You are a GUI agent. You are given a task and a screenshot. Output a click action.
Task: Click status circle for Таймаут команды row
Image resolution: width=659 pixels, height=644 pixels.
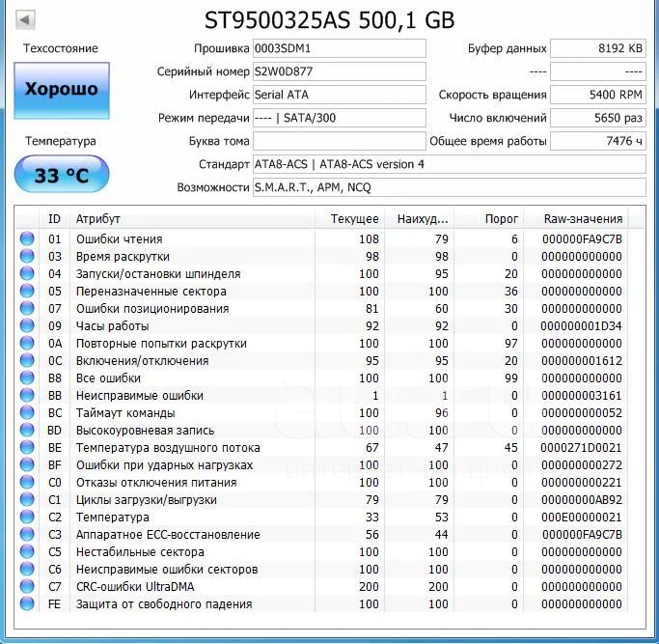click(27, 412)
